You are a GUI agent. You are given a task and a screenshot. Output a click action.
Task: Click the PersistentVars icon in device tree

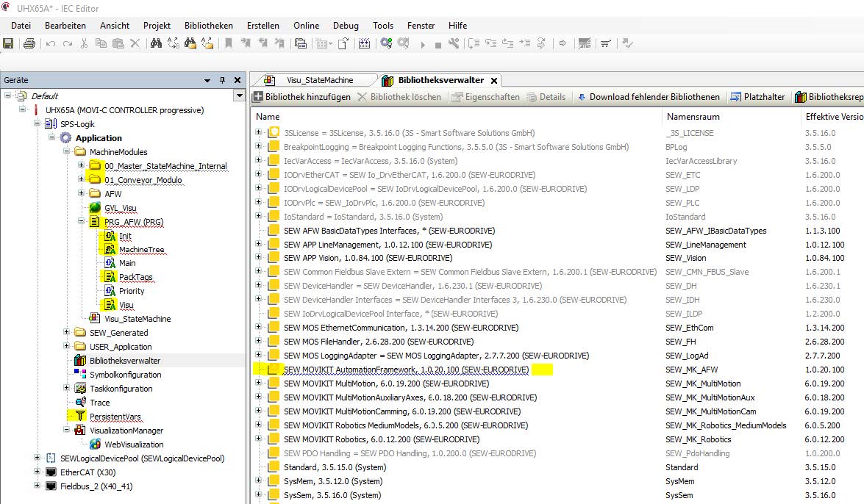point(80,417)
